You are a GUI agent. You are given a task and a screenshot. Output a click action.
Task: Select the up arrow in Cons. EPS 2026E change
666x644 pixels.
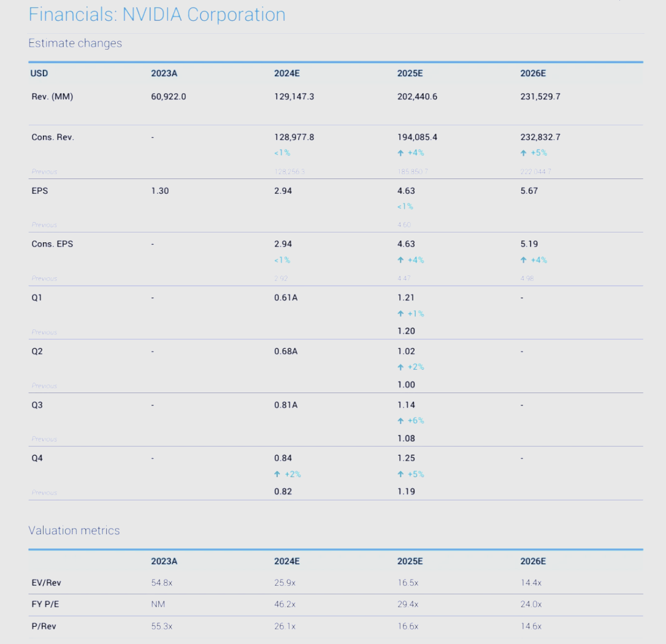click(524, 260)
